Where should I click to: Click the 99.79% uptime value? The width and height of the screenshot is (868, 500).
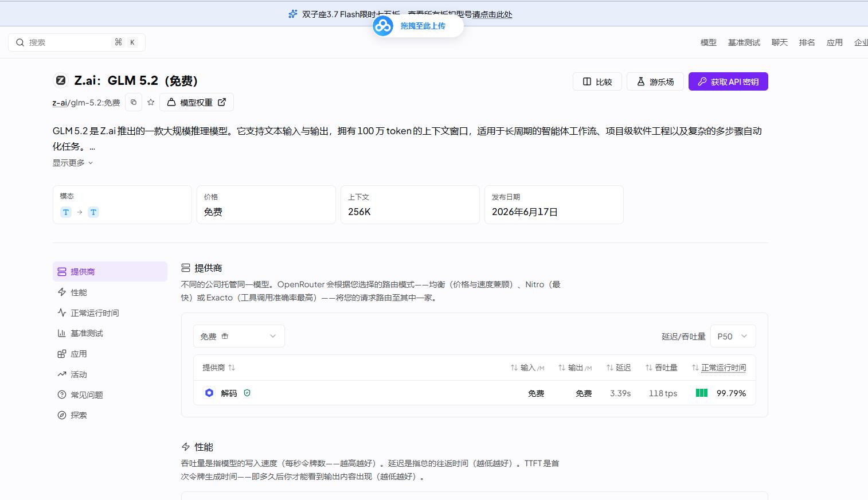[732, 393]
